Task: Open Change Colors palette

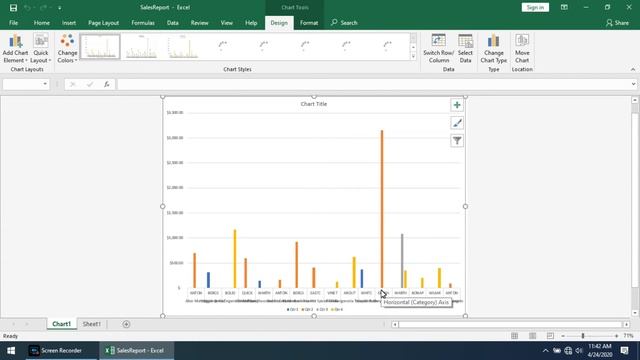Action: click(67, 49)
